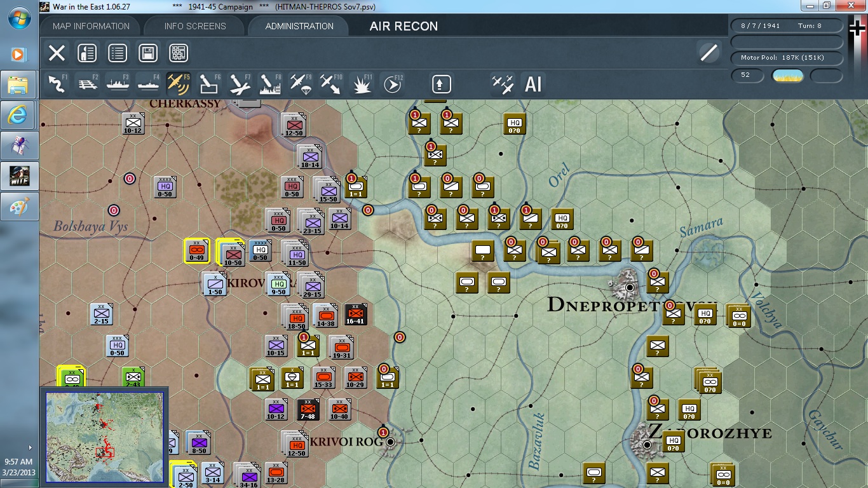Click the WITE game taskbar icon
Image resolution: width=868 pixels, height=488 pixels.
[x=18, y=176]
